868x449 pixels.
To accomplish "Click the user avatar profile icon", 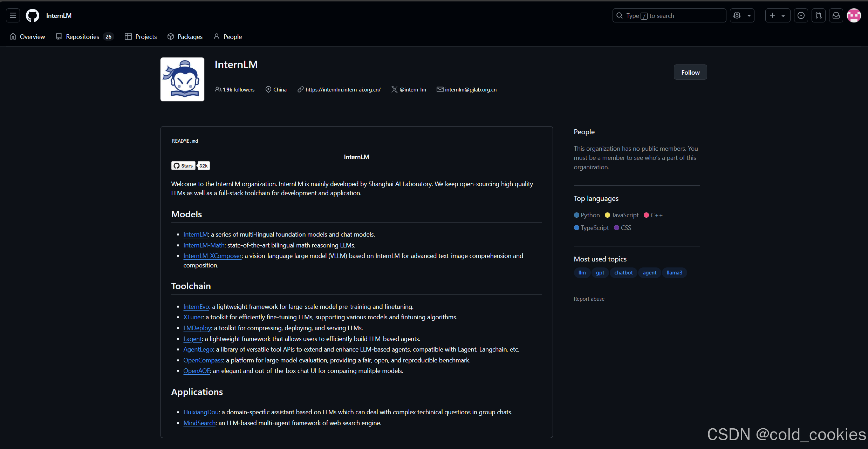I will [854, 15].
